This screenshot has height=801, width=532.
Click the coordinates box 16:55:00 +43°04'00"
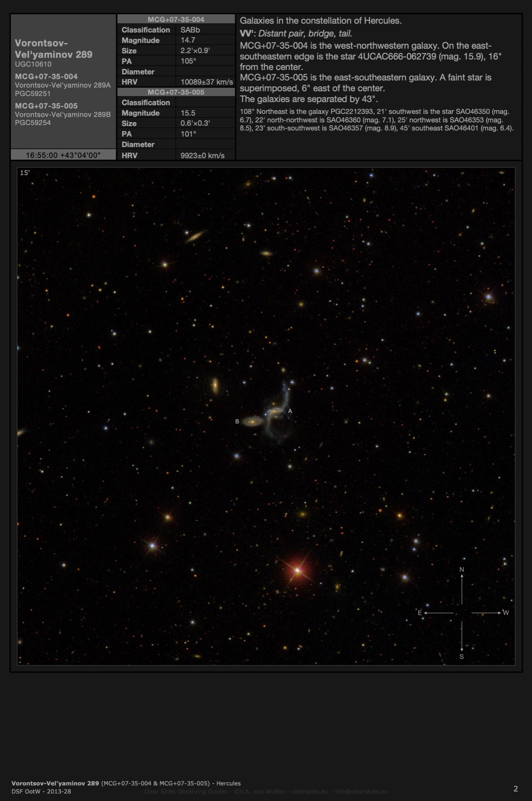(x=63, y=155)
